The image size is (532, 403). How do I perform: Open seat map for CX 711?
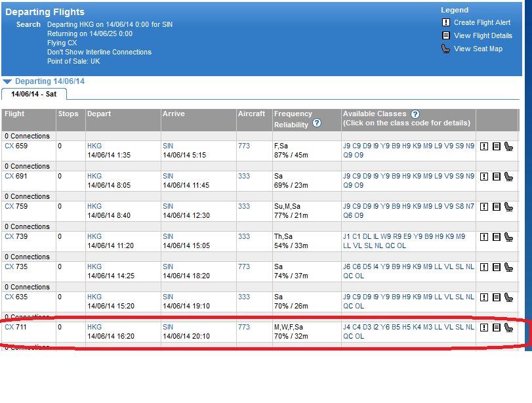coord(508,328)
